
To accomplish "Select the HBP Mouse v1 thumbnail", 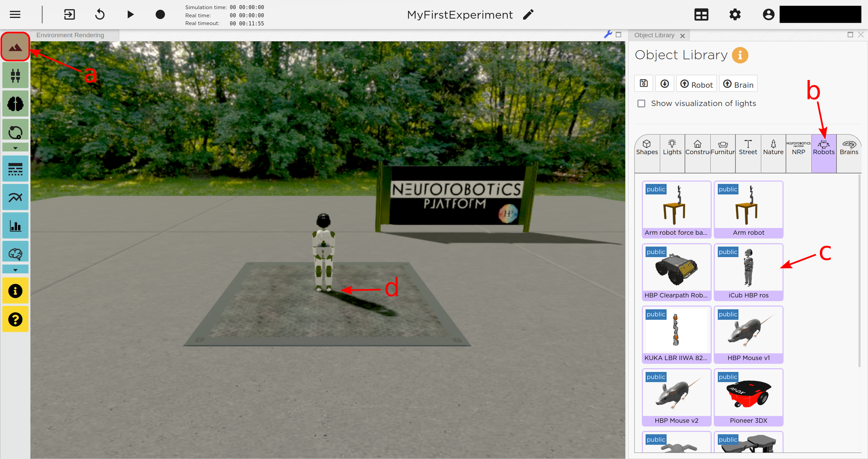I will 749,335.
